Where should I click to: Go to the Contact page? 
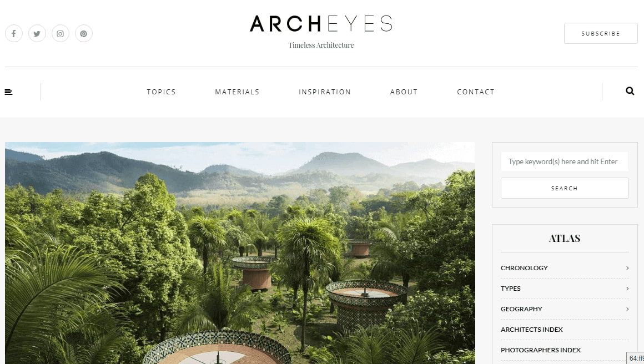476,92
